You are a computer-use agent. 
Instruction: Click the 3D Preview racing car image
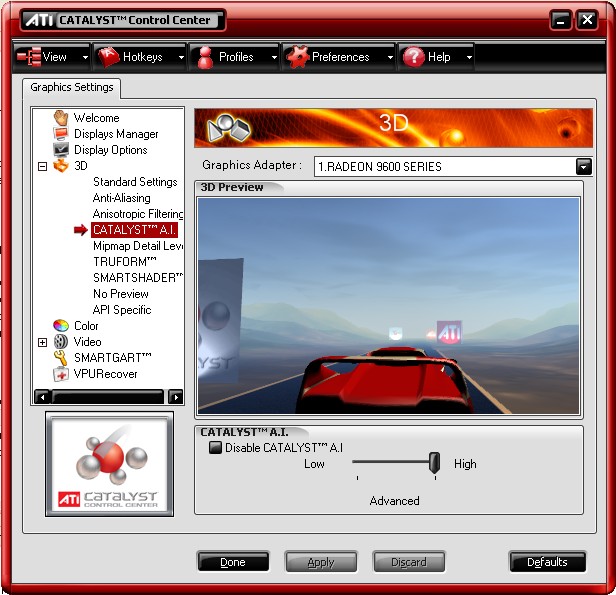[x=389, y=306]
